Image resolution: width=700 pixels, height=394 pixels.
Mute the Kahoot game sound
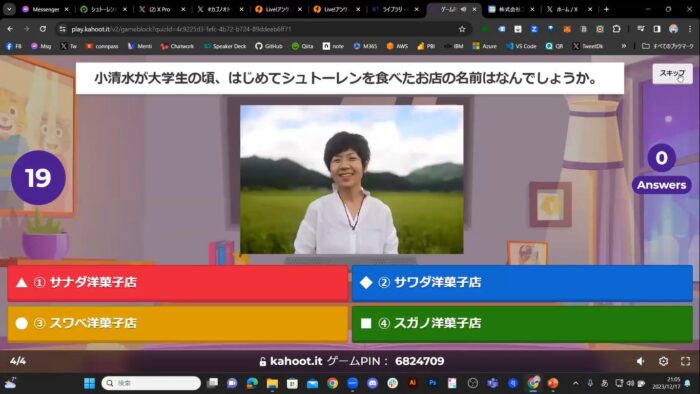[641, 361]
